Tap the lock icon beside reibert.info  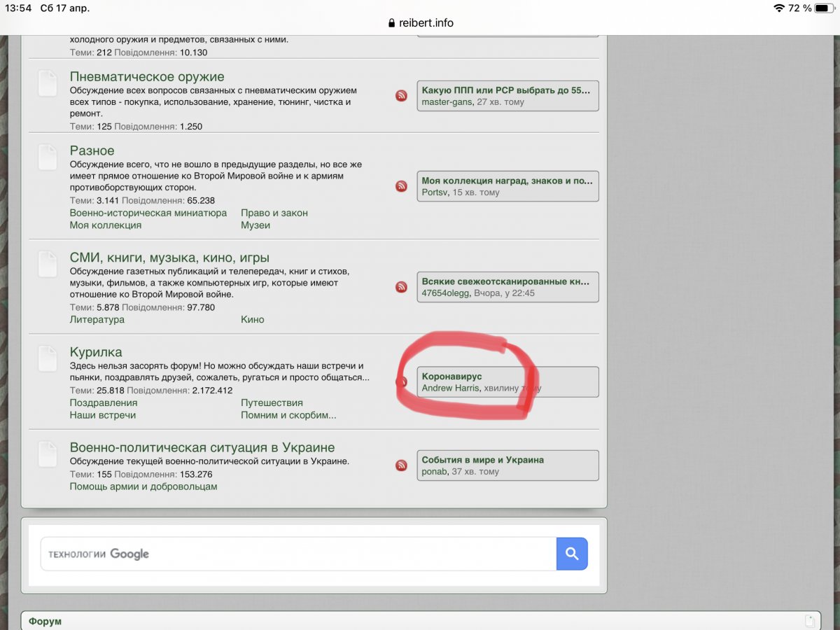[x=392, y=22]
